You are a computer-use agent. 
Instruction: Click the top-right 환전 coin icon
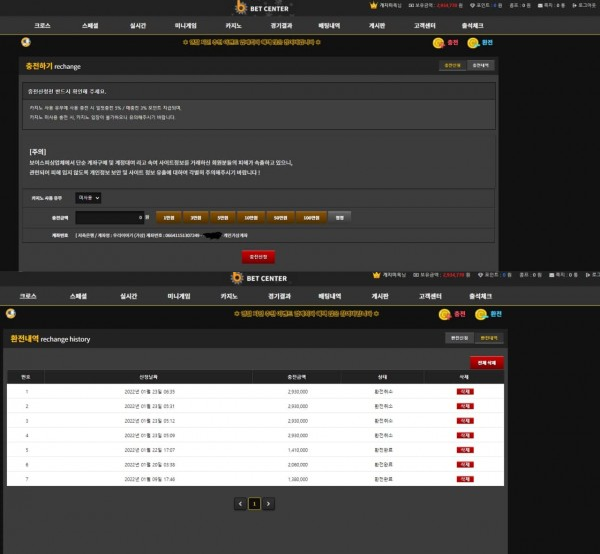pyautogui.click(x=473, y=43)
